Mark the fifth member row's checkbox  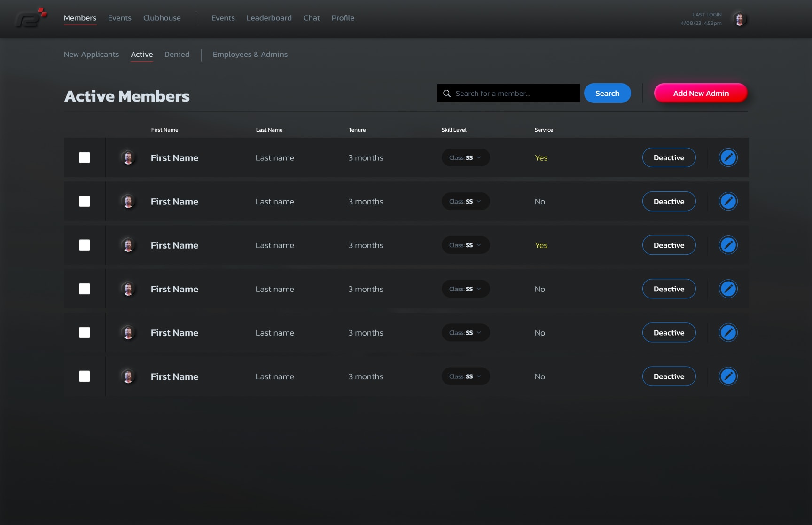tap(85, 332)
